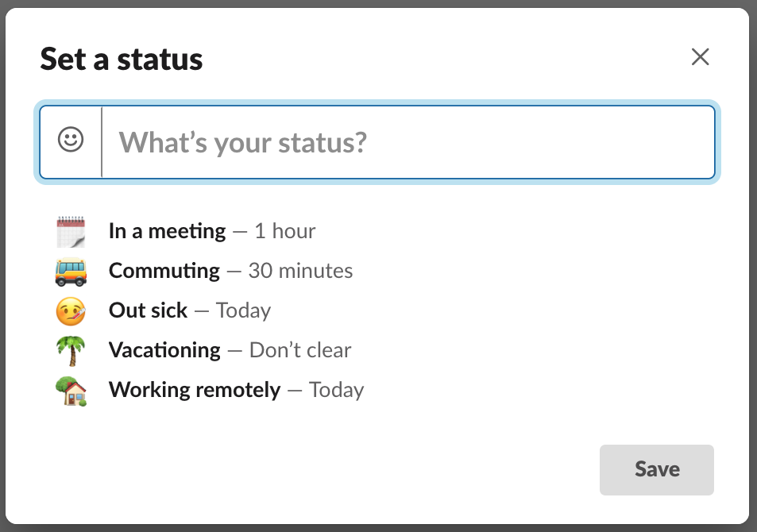This screenshot has height=532, width=757.
Task: Click the Today text after Out sick
Action: (x=243, y=311)
